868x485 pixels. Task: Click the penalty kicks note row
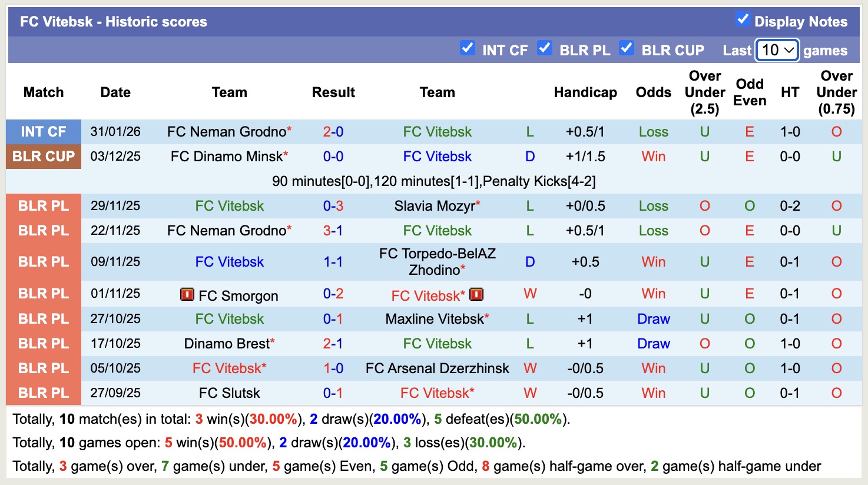(434, 181)
